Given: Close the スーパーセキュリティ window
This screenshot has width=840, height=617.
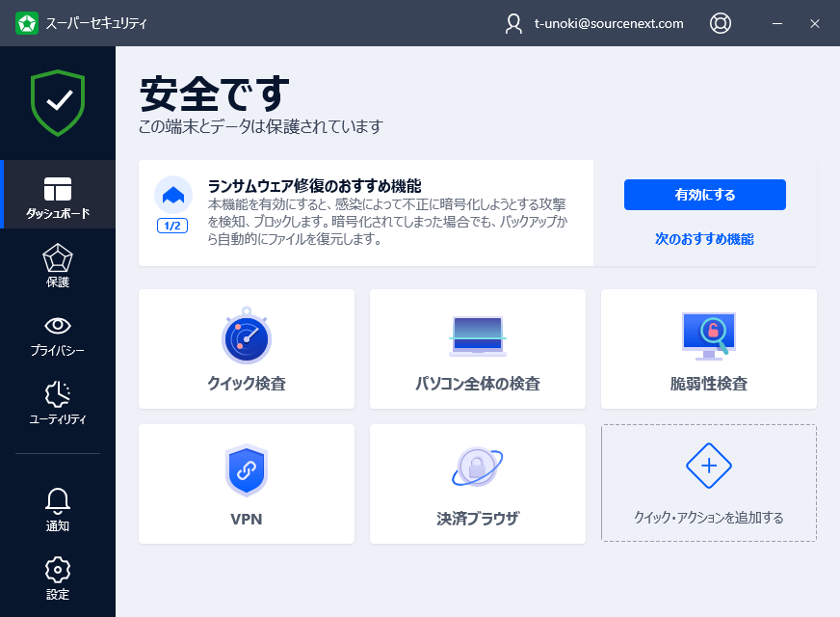Looking at the screenshot, I should 815,23.
